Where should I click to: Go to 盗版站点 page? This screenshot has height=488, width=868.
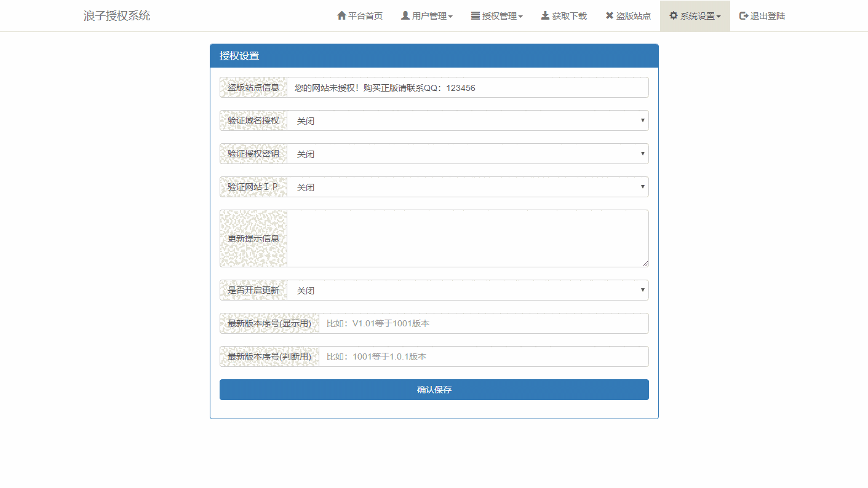(x=628, y=16)
